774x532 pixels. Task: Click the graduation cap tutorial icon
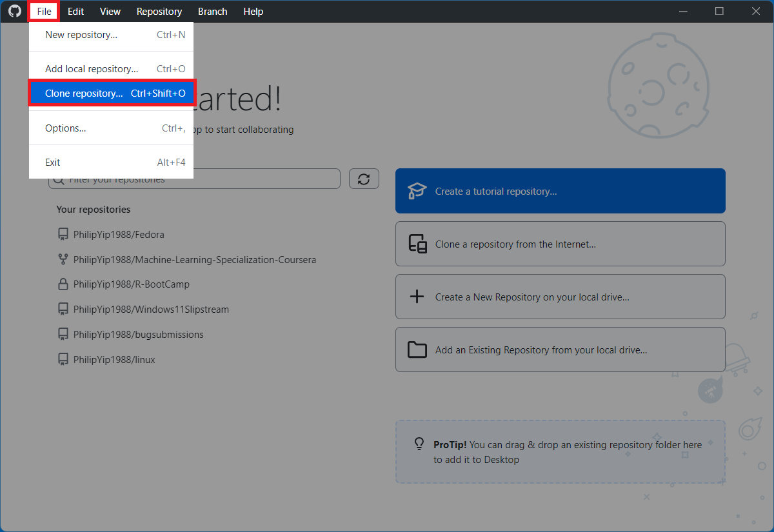(x=417, y=191)
